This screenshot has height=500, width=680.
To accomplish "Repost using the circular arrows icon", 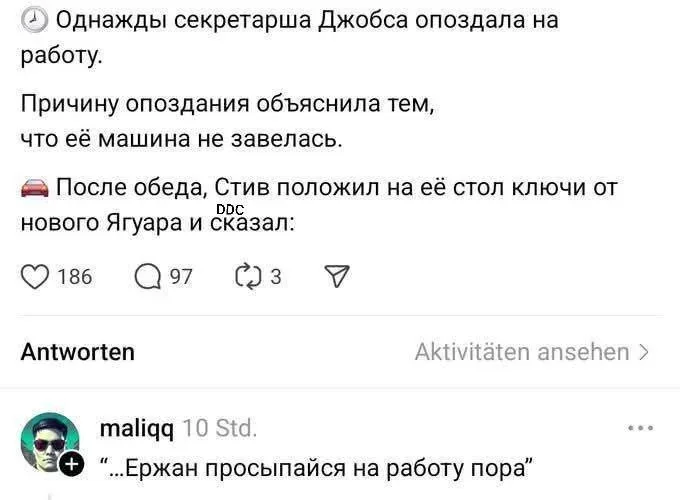I will (x=247, y=275).
